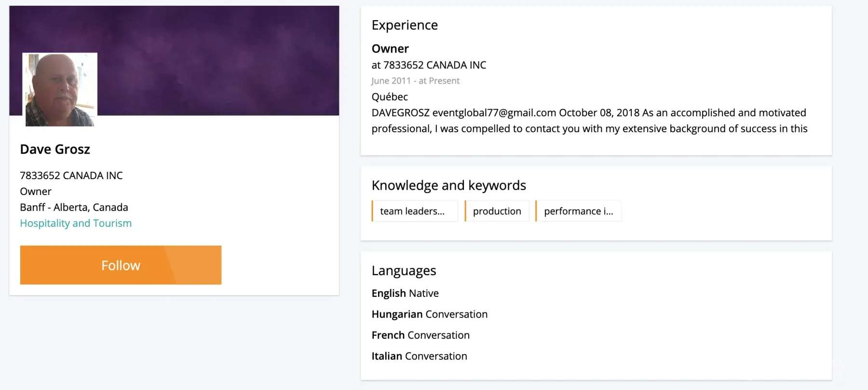Click the experience description paragraph
This screenshot has height=390, width=868.
[x=588, y=121]
